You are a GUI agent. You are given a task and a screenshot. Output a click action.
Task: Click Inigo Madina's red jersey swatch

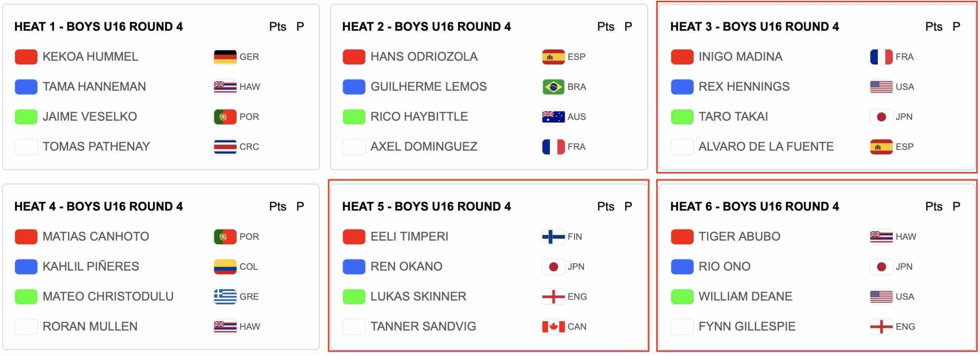click(682, 57)
